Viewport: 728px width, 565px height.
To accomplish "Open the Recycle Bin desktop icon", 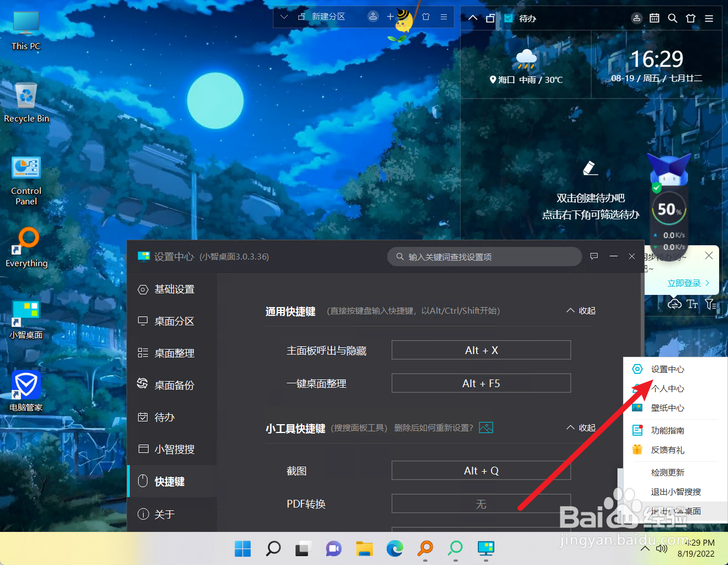I will 26,103.
